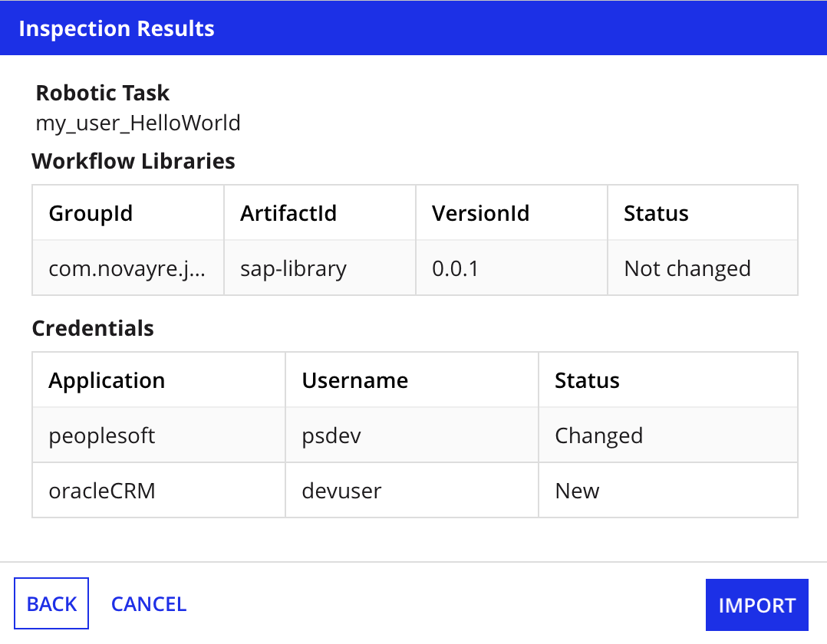Click the Not changed status cell
This screenshot has height=644, width=827.
687,268
